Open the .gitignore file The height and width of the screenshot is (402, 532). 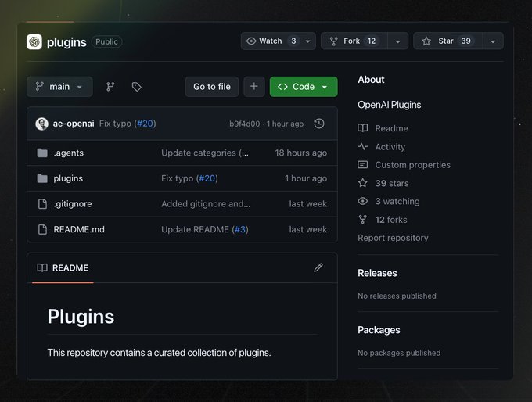click(73, 204)
